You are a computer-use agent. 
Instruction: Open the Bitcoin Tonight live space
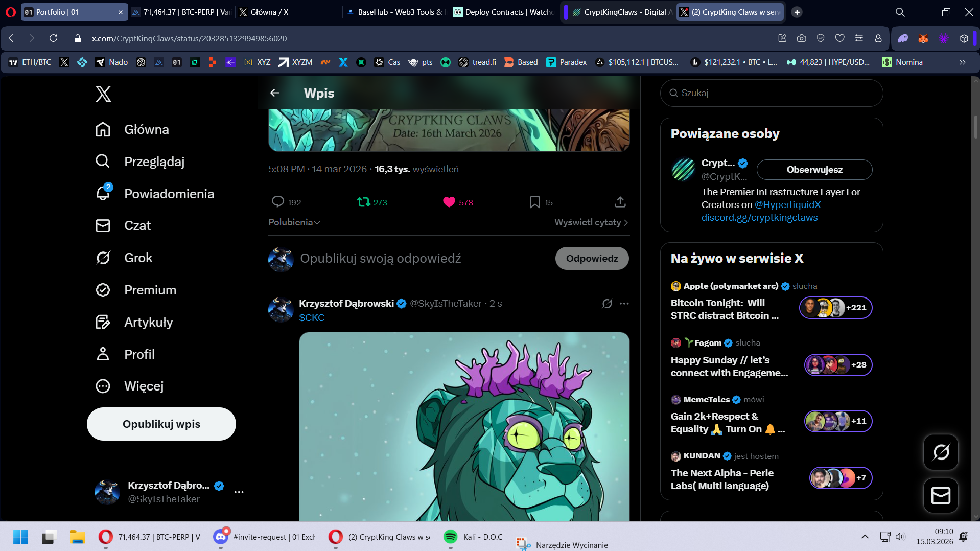(x=771, y=302)
